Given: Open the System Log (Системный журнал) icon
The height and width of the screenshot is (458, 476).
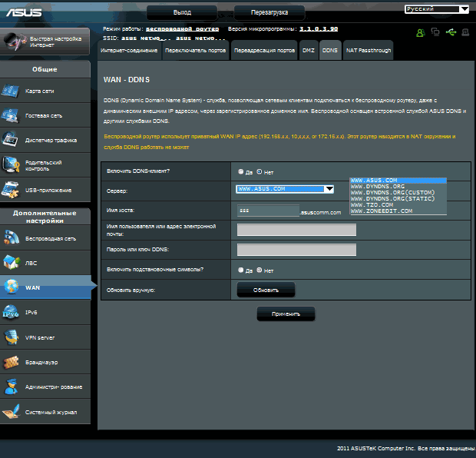Looking at the screenshot, I should pos(11,411).
